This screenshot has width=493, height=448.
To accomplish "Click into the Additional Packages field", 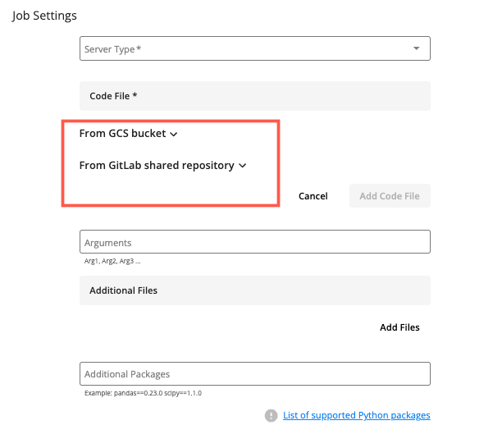I will click(x=254, y=373).
